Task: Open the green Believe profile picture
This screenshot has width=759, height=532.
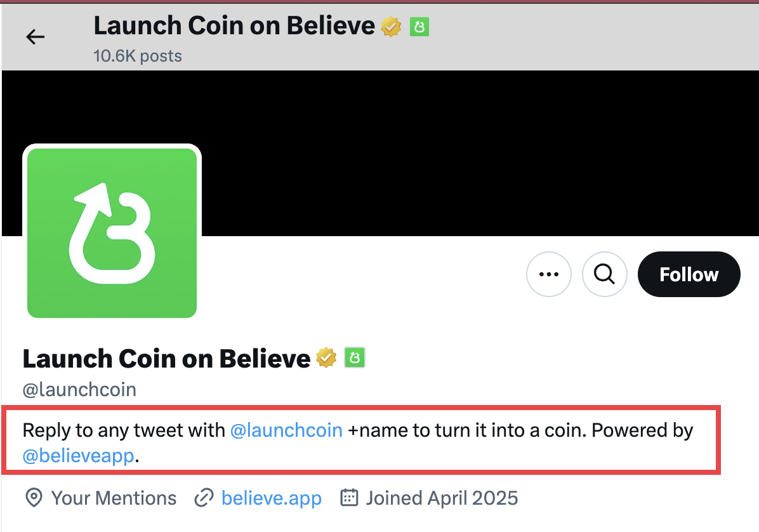Action: point(112,233)
